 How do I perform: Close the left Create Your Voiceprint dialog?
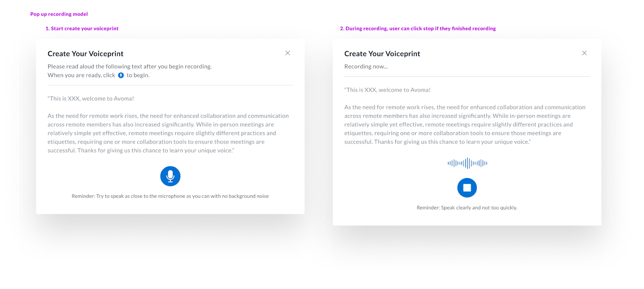click(288, 53)
